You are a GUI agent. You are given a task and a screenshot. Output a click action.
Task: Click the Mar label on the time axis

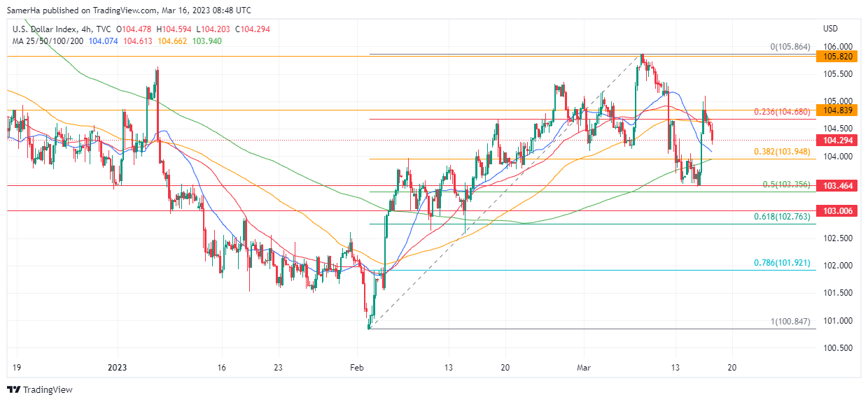coord(583,367)
